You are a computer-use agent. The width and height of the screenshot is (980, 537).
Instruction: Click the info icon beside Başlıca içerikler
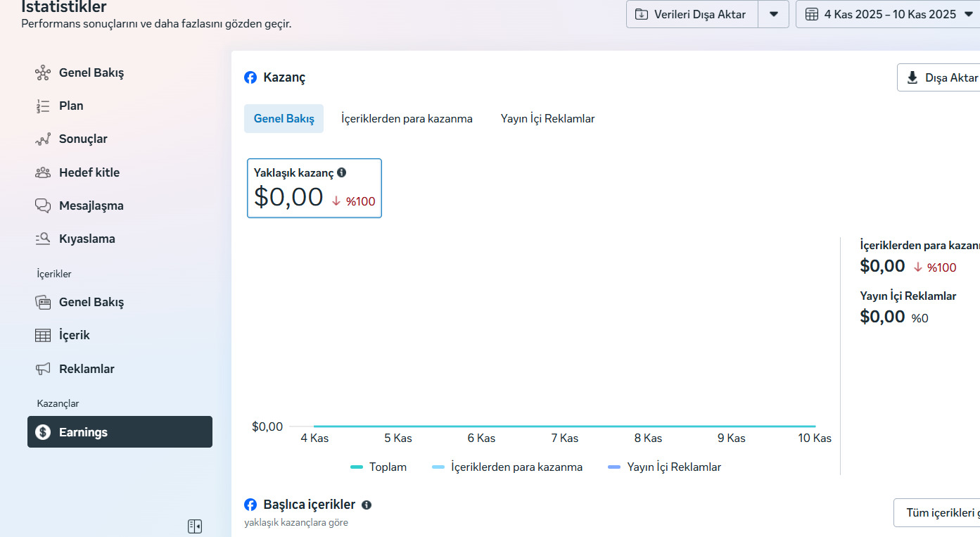pyautogui.click(x=367, y=505)
